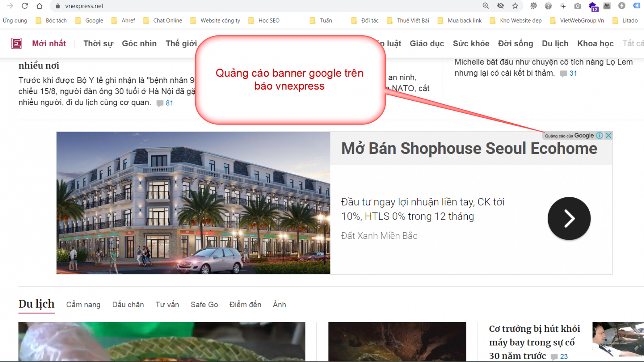Open the Du lịch menu item in the top navigation
The image size is (644, 362).
pyautogui.click(x=555, y=43)
